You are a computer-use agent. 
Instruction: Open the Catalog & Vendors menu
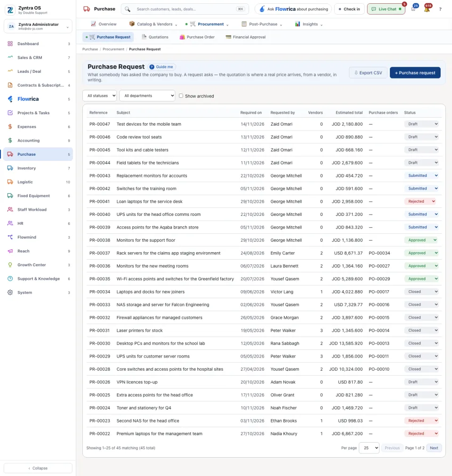[153, 24]
